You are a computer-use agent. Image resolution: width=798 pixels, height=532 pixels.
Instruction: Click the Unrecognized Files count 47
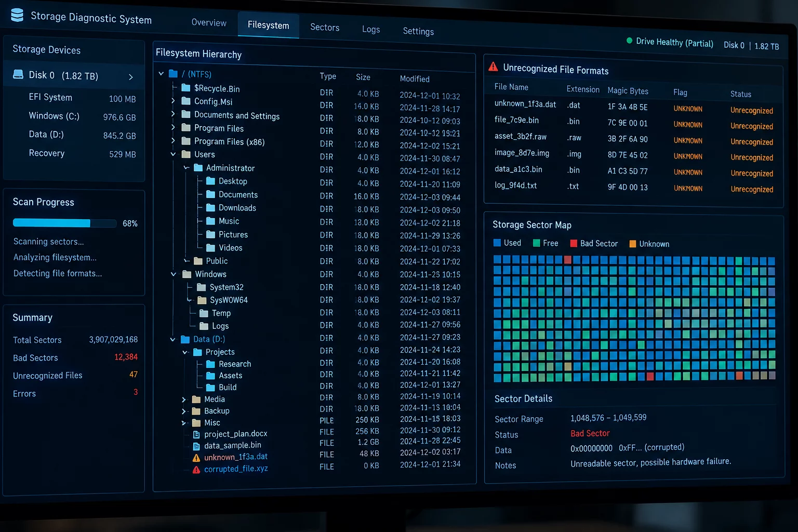(134, 375)
